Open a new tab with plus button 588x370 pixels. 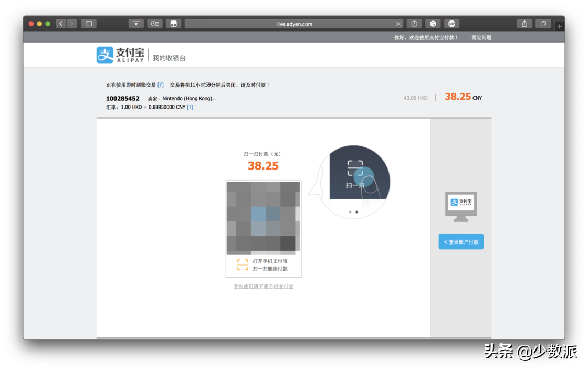click(559, 26)
